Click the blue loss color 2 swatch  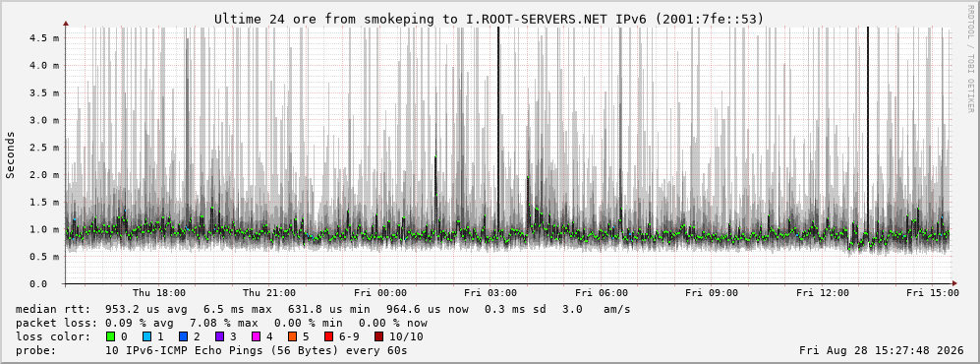[185, 337]
